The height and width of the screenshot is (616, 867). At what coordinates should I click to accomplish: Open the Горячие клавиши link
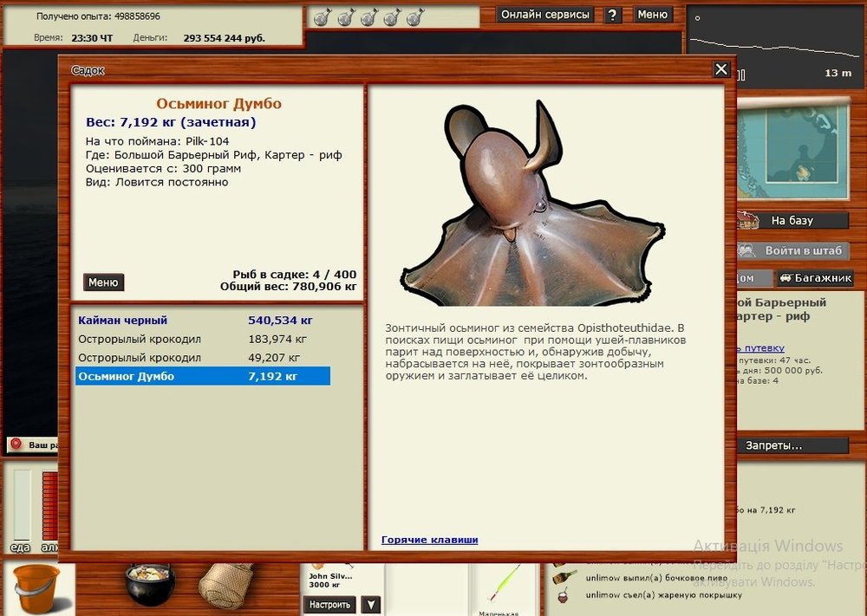point(429,540)
